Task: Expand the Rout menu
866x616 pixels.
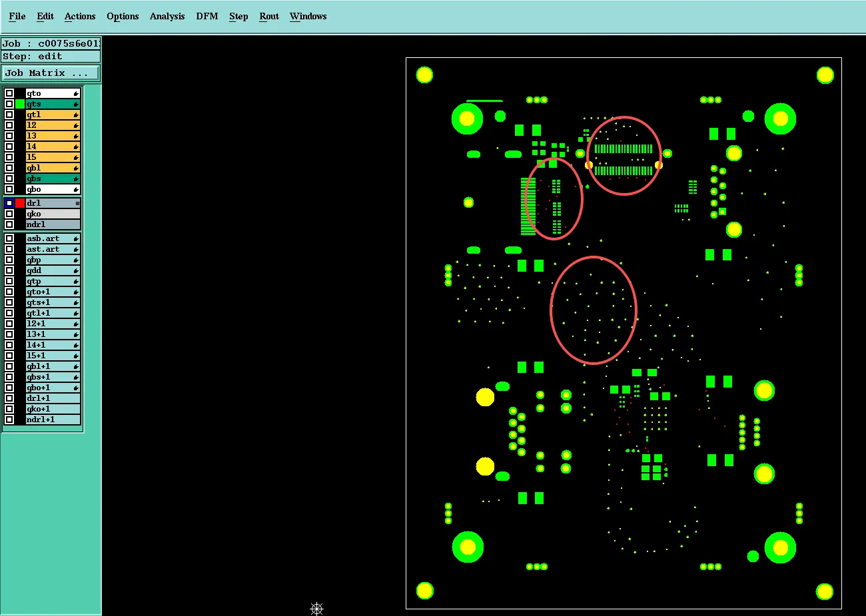Action: 269,16
